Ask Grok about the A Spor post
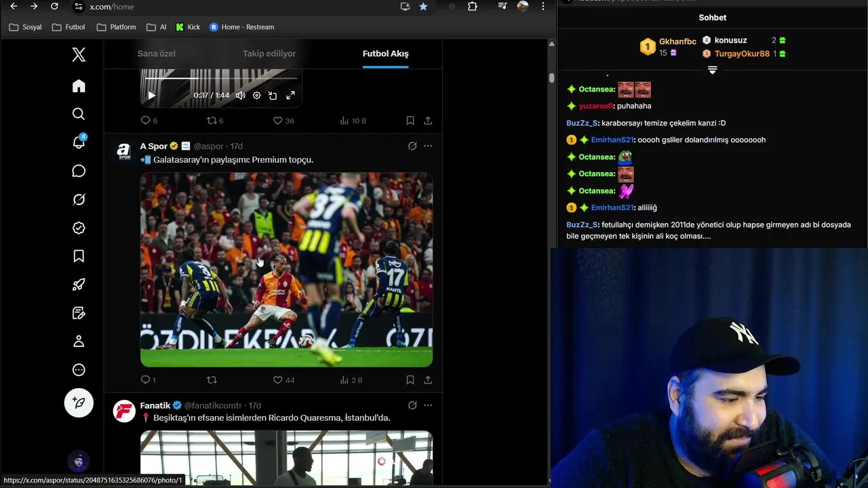 point(412,146)
